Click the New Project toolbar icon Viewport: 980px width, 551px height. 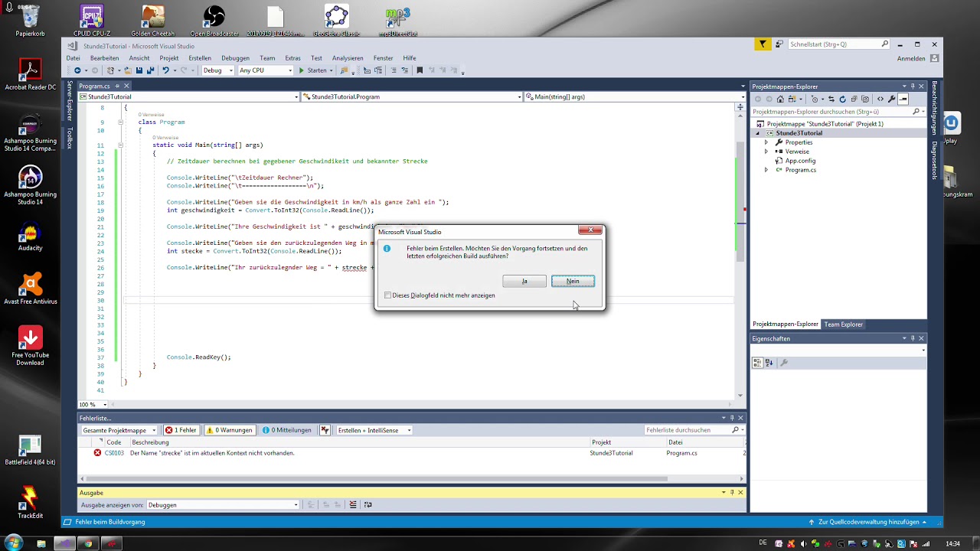point(110,70)
